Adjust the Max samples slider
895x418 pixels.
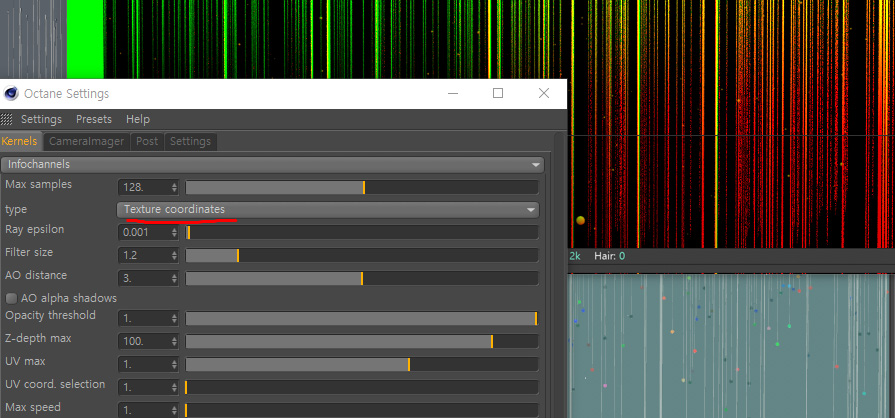362,187
